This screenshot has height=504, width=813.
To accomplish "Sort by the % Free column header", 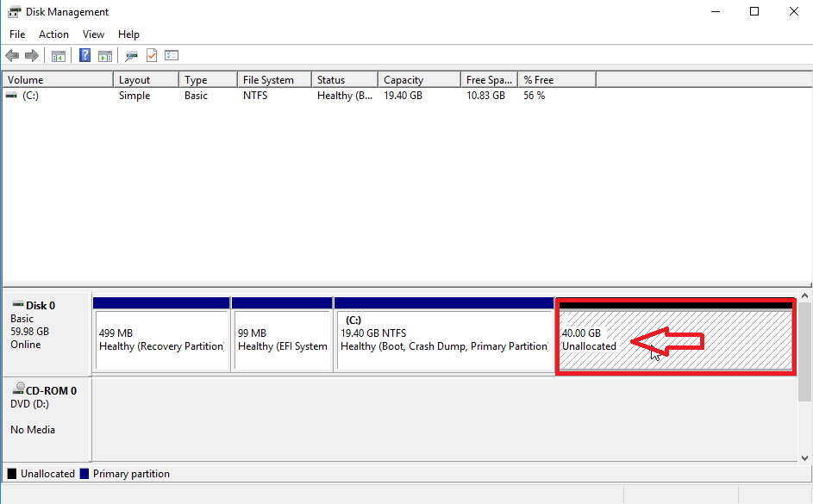I will coord(557,80).
